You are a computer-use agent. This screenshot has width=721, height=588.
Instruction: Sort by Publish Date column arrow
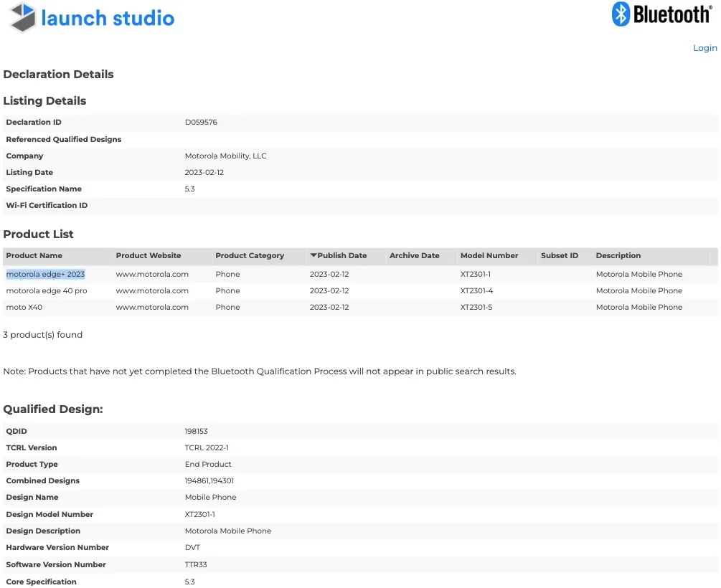click(314, 255)
